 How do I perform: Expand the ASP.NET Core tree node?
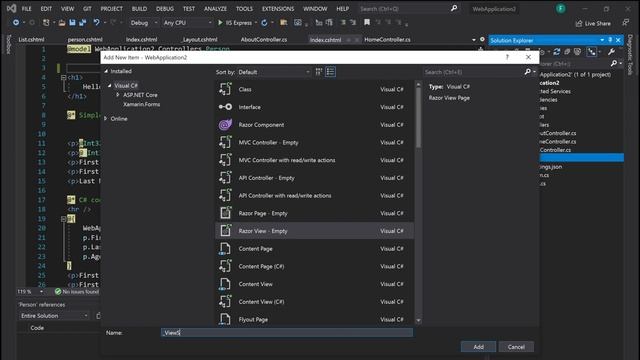pos(118,95)
